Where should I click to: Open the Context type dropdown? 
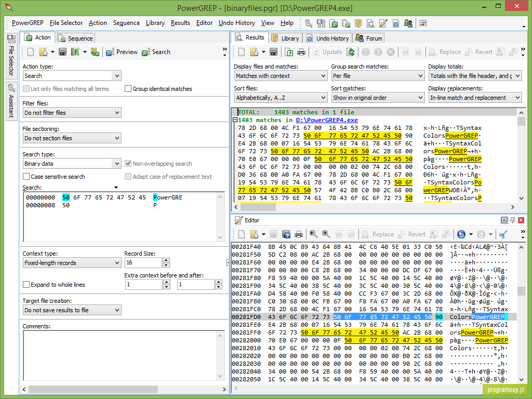pyautogui.click(x=72, y=263)
